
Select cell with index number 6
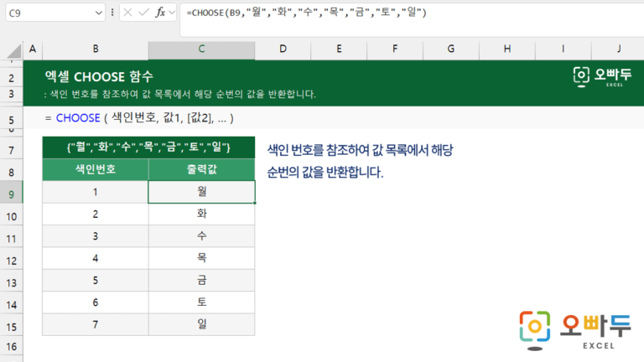click(96, 303)
